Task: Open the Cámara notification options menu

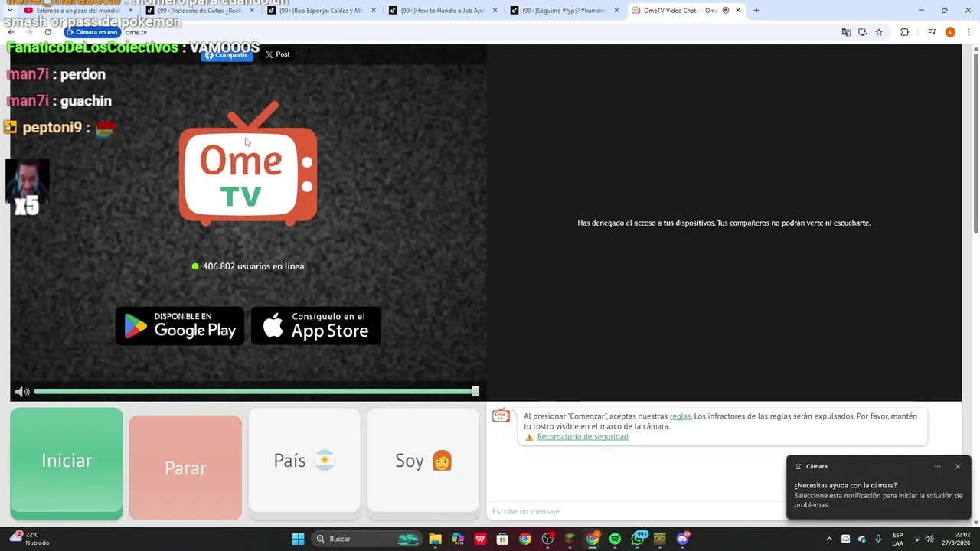Action: point(937,466)
